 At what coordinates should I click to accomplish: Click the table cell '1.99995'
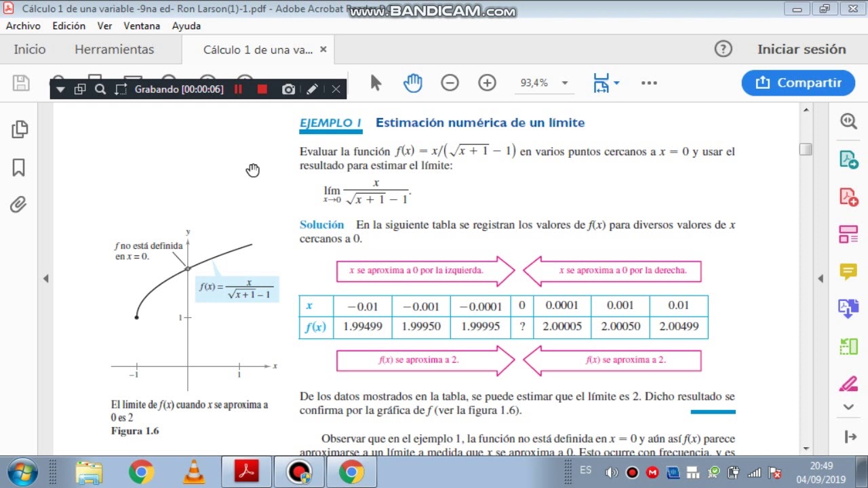(480, 327)
